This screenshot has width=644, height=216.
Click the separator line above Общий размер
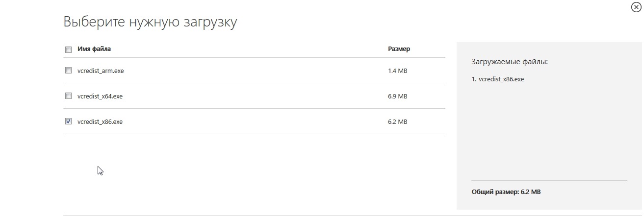pyautogui.click(x=549, y=180)
